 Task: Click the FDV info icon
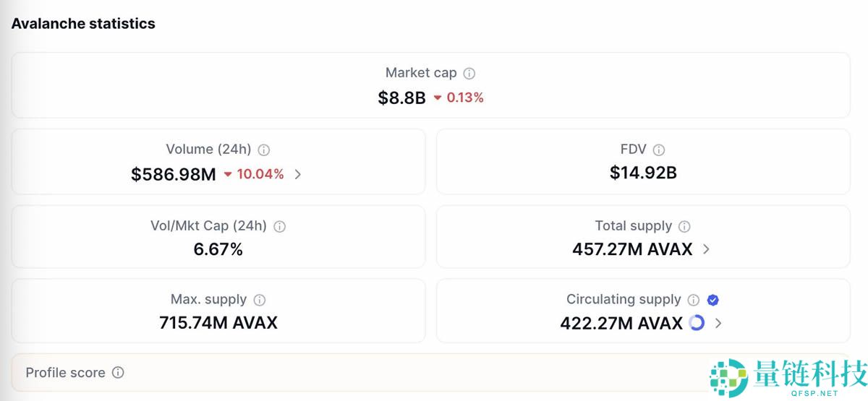(659, 150)
